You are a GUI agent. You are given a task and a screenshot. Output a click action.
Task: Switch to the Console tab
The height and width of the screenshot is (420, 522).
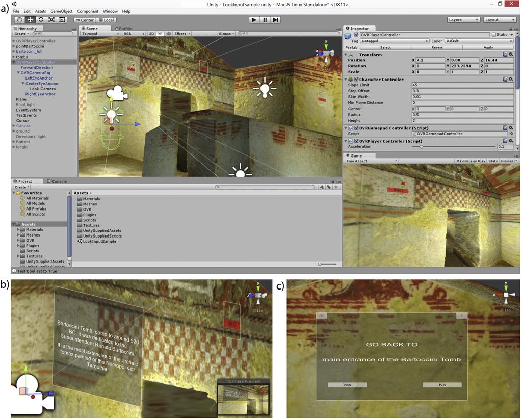coord(57,181)
